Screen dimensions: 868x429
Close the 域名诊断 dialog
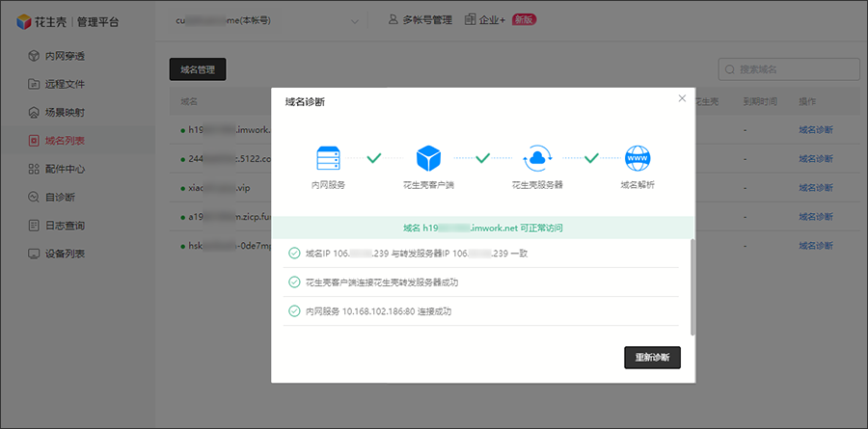coord(682,98)
